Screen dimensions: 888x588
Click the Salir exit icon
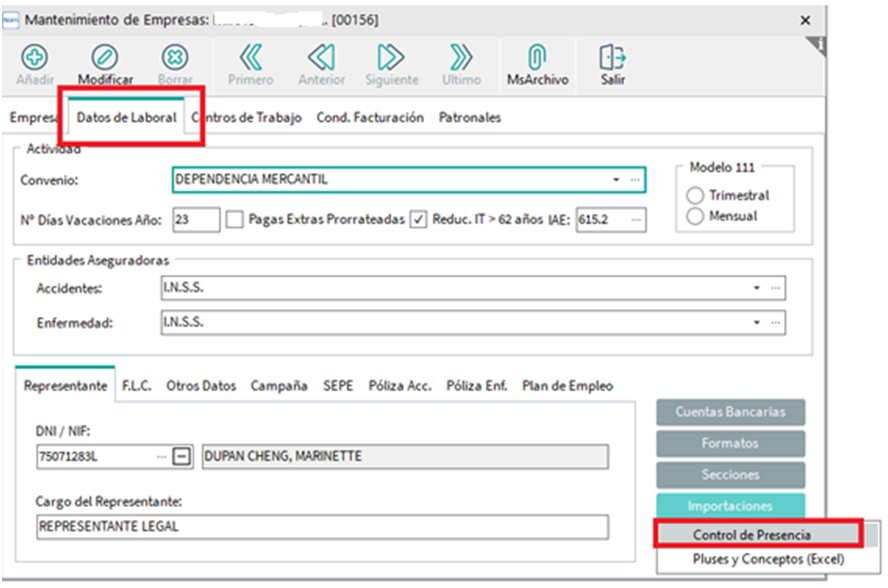point(612,57)
